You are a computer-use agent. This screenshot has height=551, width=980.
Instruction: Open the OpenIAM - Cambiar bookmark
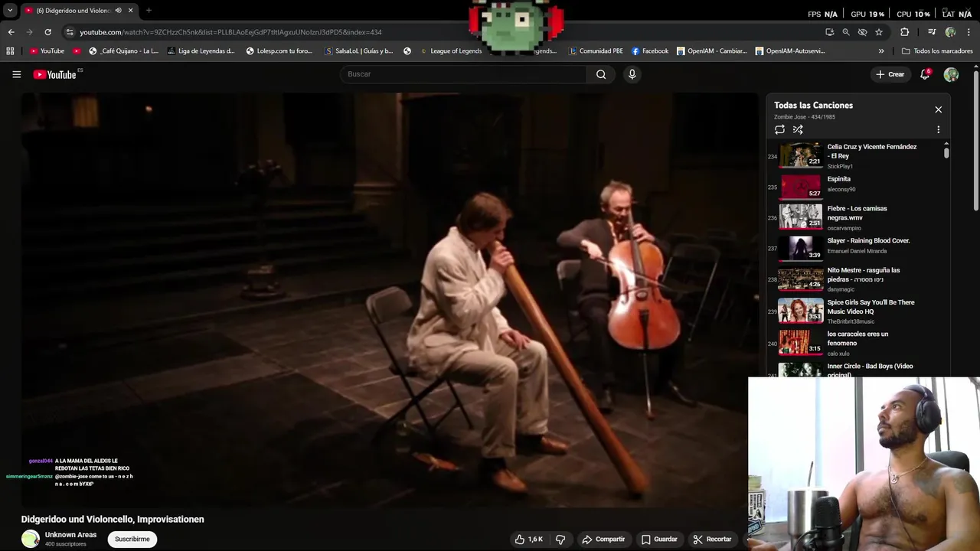pos(711,51)
